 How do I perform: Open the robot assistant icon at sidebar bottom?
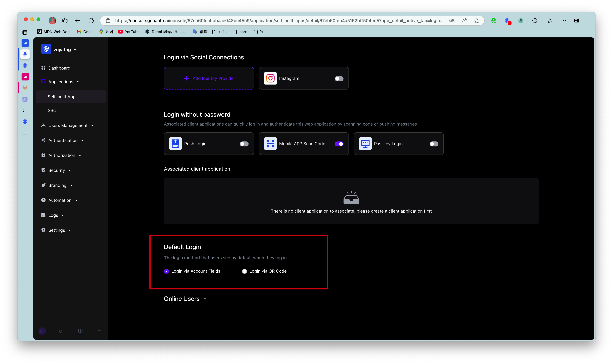tap(42, 331)
